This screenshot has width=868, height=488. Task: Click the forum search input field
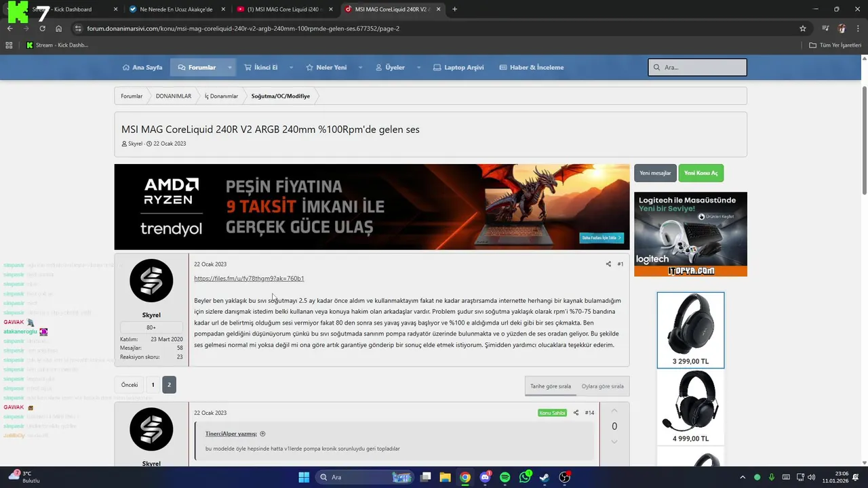tap(697, 68)
